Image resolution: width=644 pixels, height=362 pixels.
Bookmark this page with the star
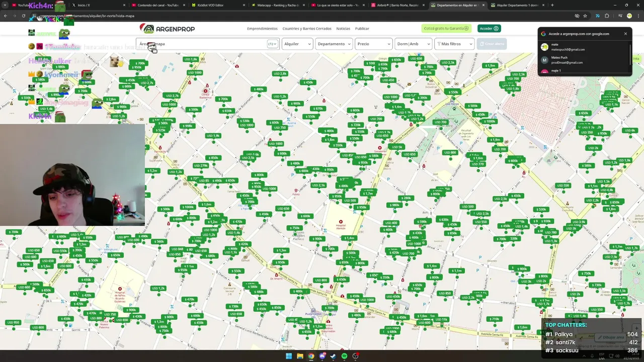(585, 16)
